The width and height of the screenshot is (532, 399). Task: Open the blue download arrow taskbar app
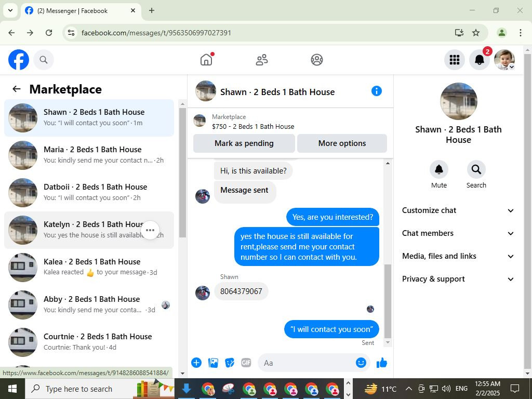187,389
